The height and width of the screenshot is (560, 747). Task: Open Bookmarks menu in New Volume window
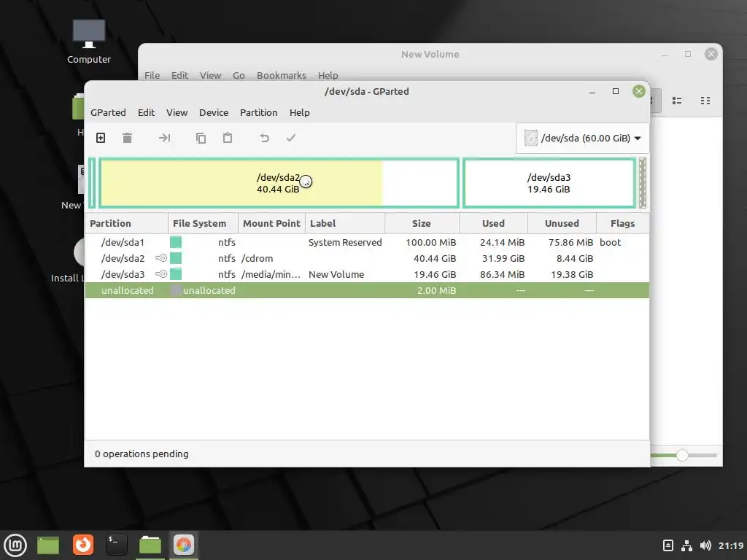click(x=282, y=75)
